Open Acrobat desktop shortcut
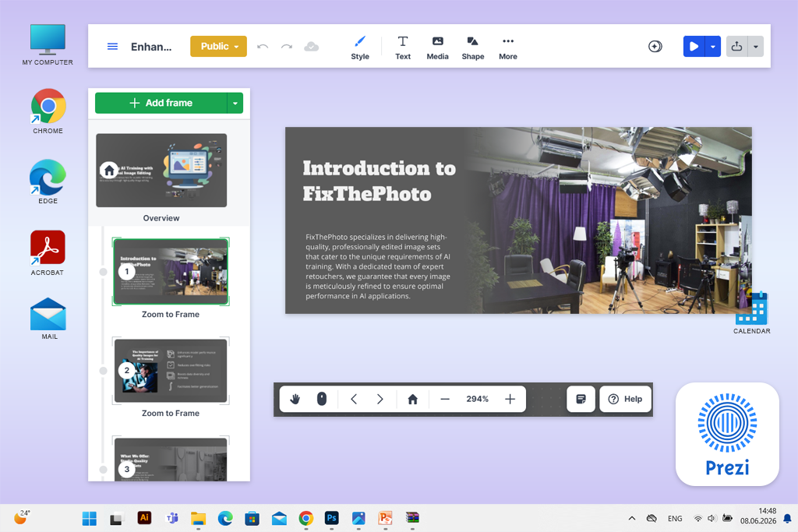 tap(48, 253)
